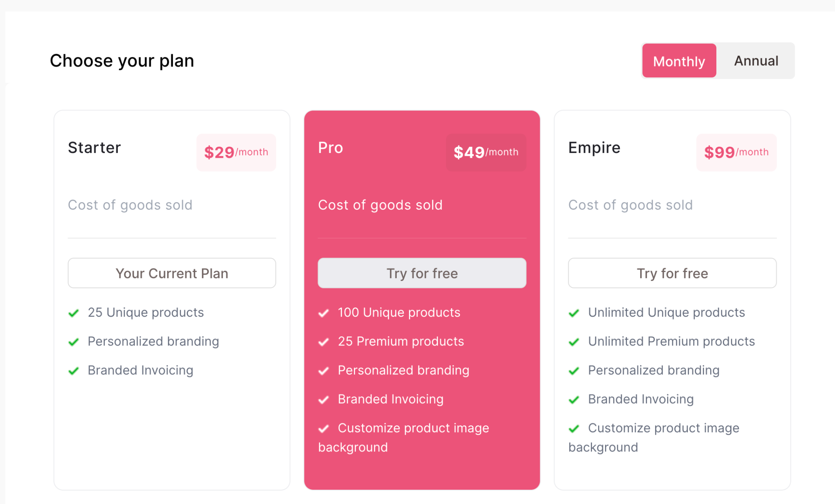Select the Monthly billing option
The height and width of the screenshot is (504, 835).
pos(679,60)
